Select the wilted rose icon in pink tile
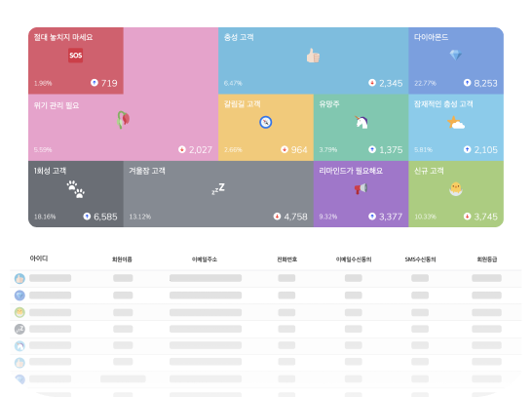 [123, 120]
